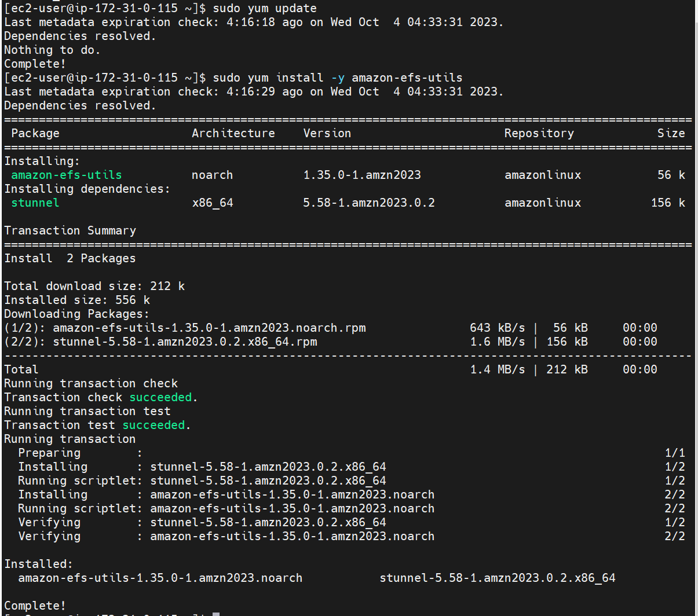The width and height of the screenshot is (698, 616).
Task: Click 'Downloading Packages:' line
Action: point(76,314)
